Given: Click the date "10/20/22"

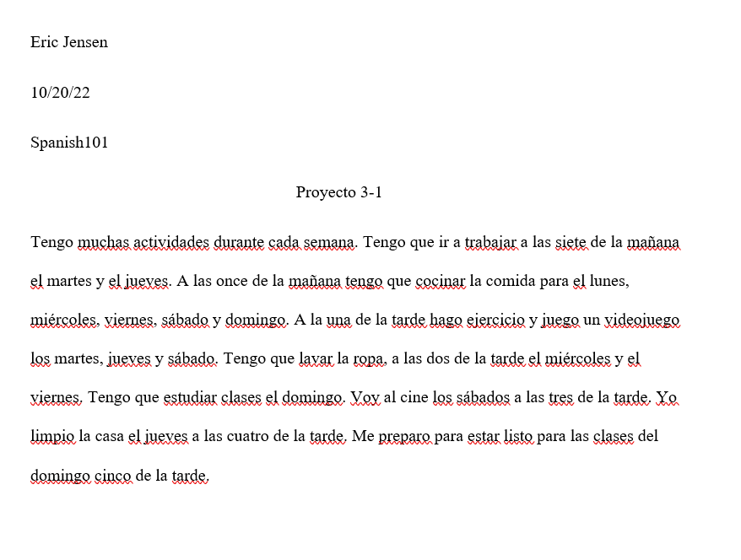Looking at the screenshot, I should [x=60, y=92].
